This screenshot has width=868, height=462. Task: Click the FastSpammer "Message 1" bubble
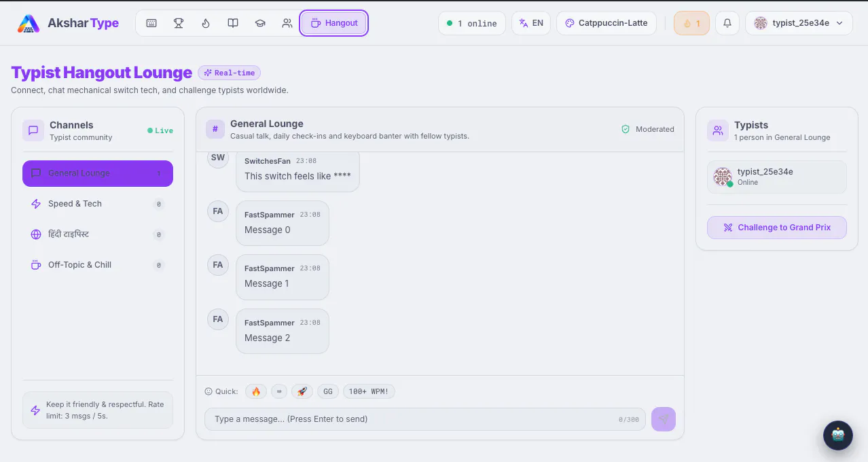283,277
